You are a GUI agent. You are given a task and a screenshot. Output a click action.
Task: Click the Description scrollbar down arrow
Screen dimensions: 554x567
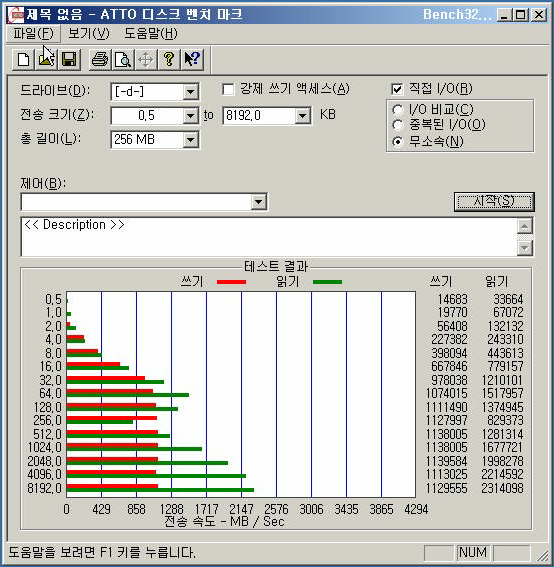point(525,248)
